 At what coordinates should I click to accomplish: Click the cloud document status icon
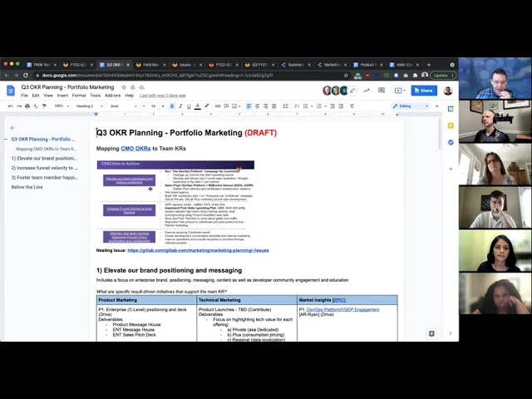coord(142,87)
